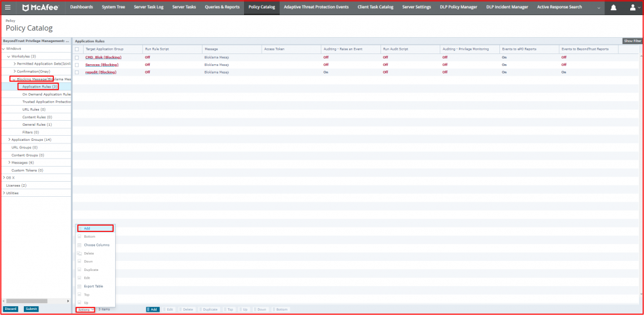Tick the regedit (Blocking) row checkbox
Viewport: 644px width, 315px height.
point(77,72)
